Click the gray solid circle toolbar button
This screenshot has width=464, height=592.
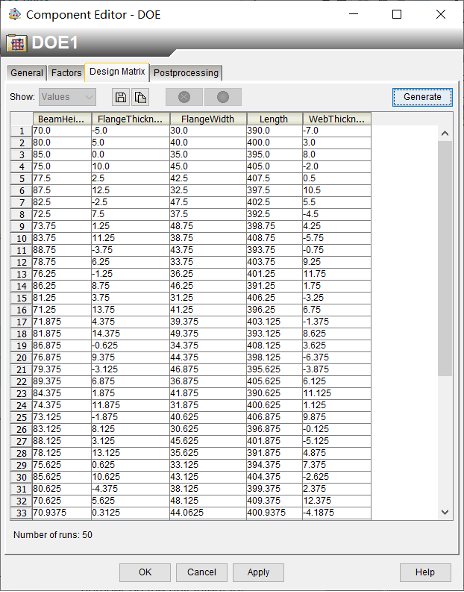[223, 97]
